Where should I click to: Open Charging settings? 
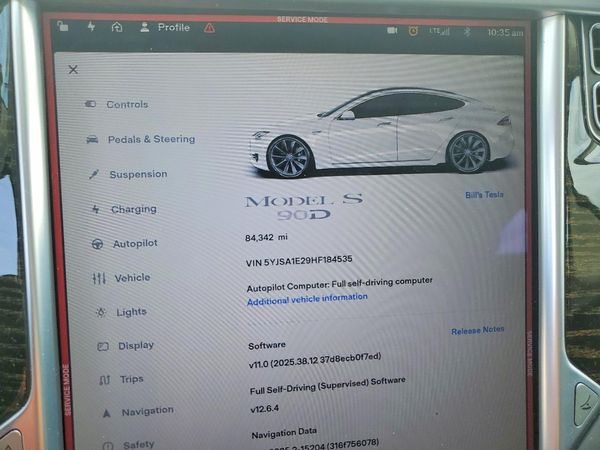(134, 209)
